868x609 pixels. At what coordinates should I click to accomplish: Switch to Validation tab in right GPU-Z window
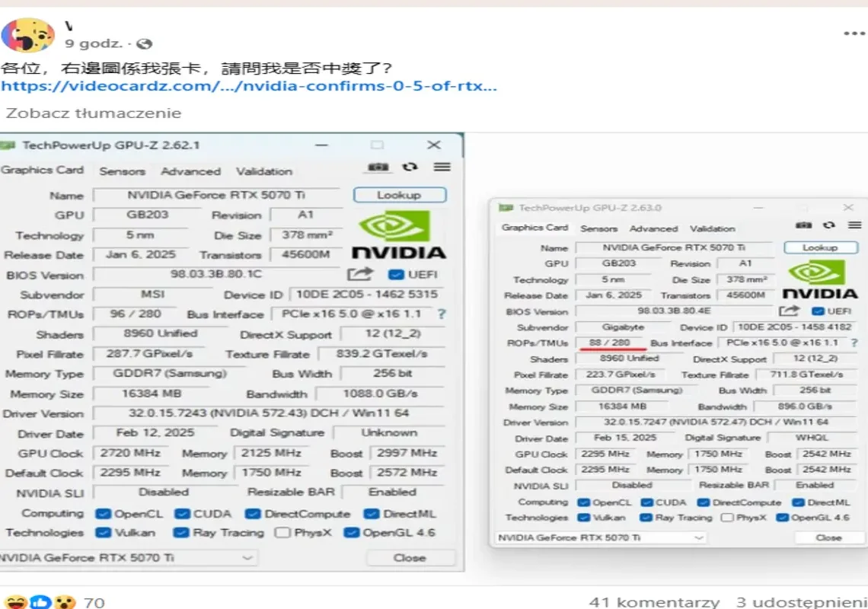pyautogui.click(x=713, y=228)
